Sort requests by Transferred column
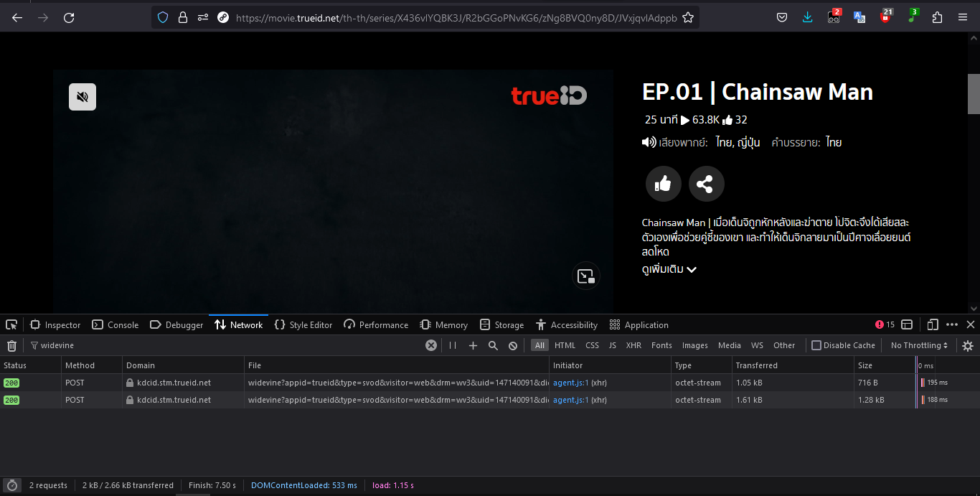Viewport: 980px width, 496px height. click(792, 365)
